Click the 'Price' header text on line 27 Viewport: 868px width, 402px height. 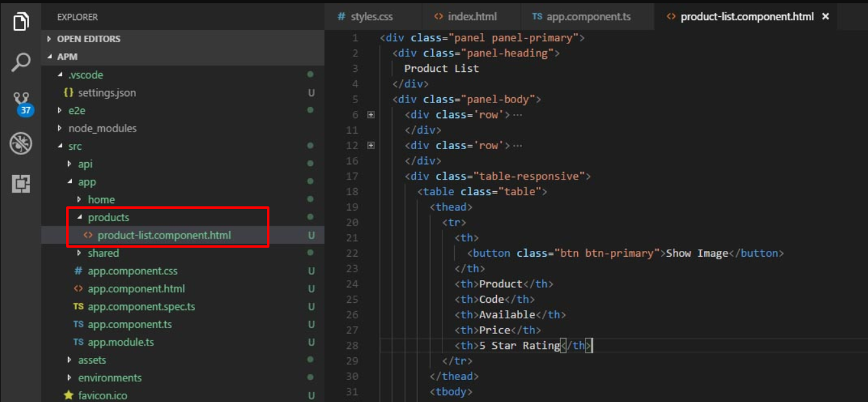tap(495, 330)
